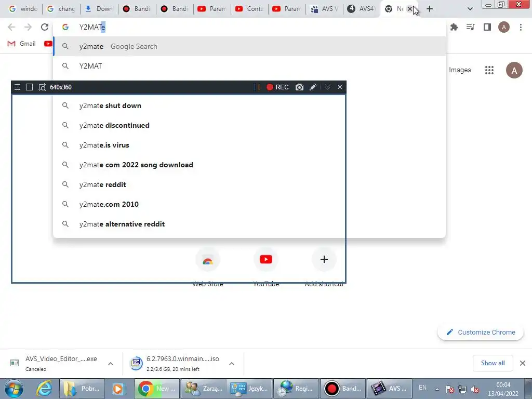Click muted volume tray icon
This screenshot has width=532, height=399.
point(475,389)
